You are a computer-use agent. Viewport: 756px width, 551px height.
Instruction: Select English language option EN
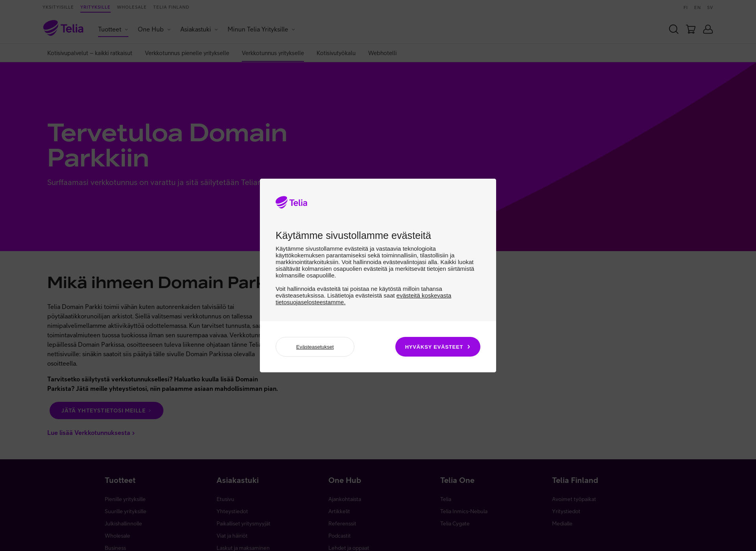pos(697,7)
